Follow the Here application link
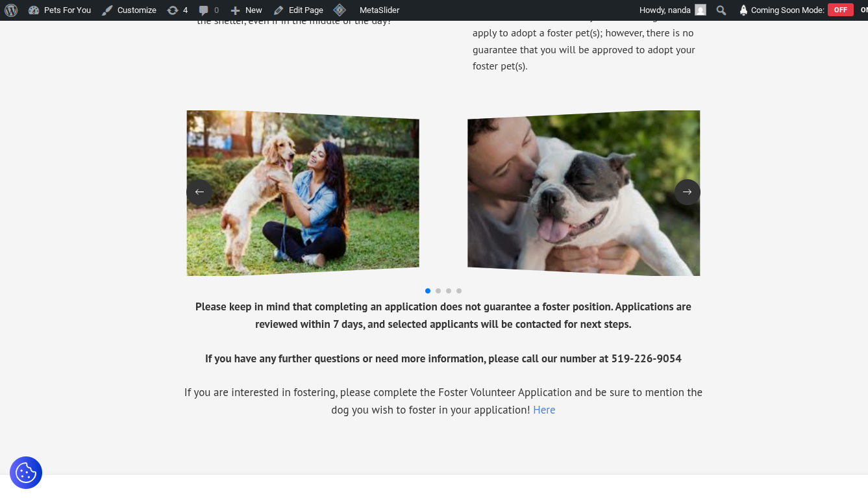The height and width of the screenshot is (498, 868). tap(544, 410)
